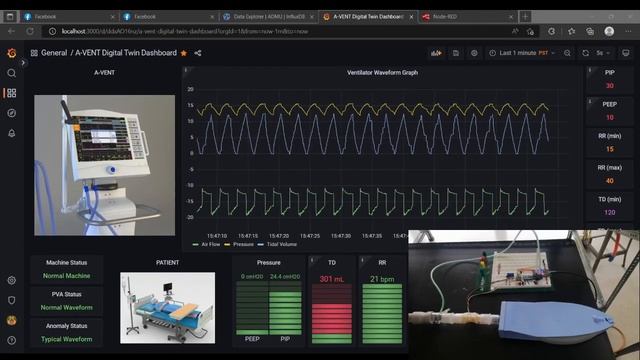Click the Anomaly Status panel title
The image size is (640, 360).
click(67, 326)
